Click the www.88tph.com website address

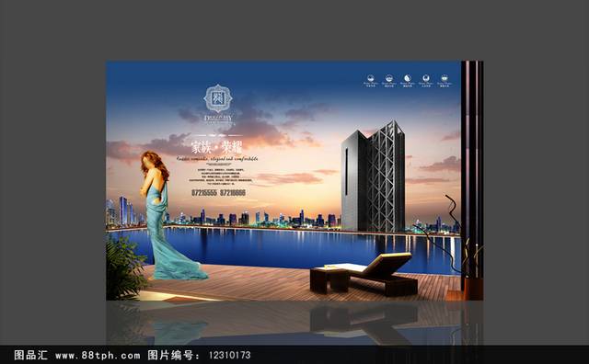point(98,356)
